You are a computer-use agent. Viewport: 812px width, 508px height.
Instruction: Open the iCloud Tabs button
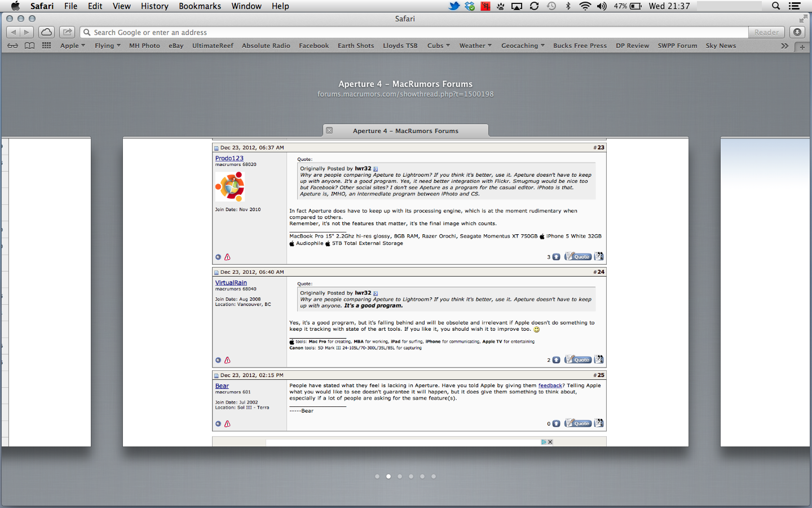point(47,32)
